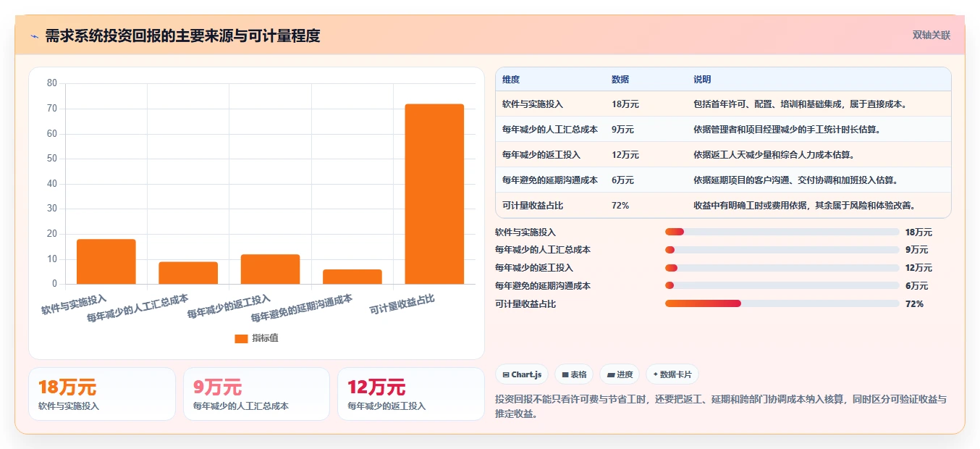Click the 72% value in the table
This screenshot has width=980, height=449.
(620, 206)
